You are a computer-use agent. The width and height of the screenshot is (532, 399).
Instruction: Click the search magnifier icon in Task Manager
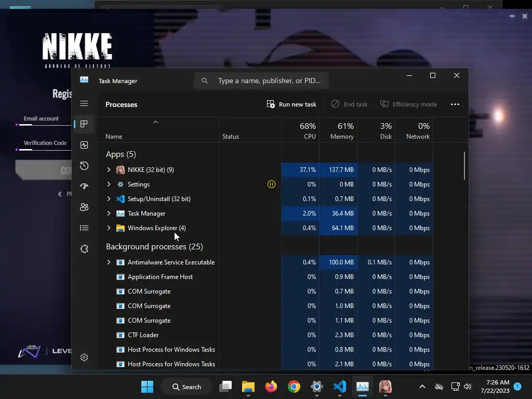tap(204, 81)
